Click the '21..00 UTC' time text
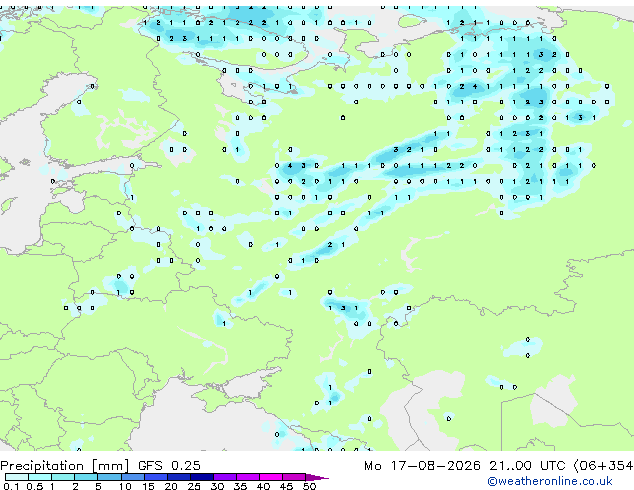Screen dimensions: 634x490 527,466
